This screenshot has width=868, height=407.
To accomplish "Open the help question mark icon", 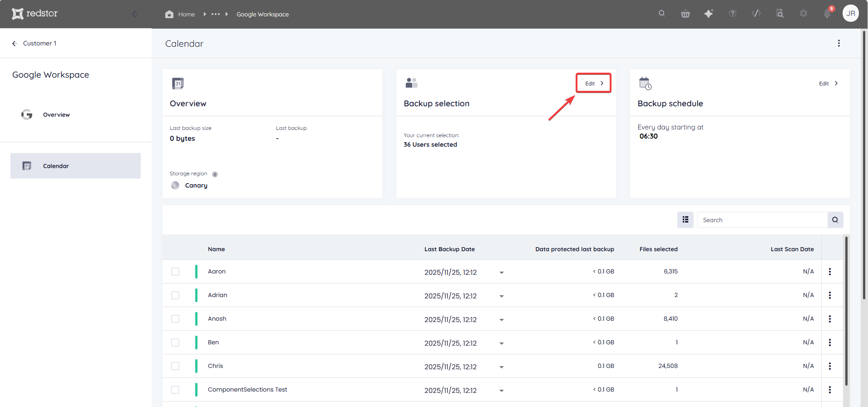I will (x=733, y=14).
